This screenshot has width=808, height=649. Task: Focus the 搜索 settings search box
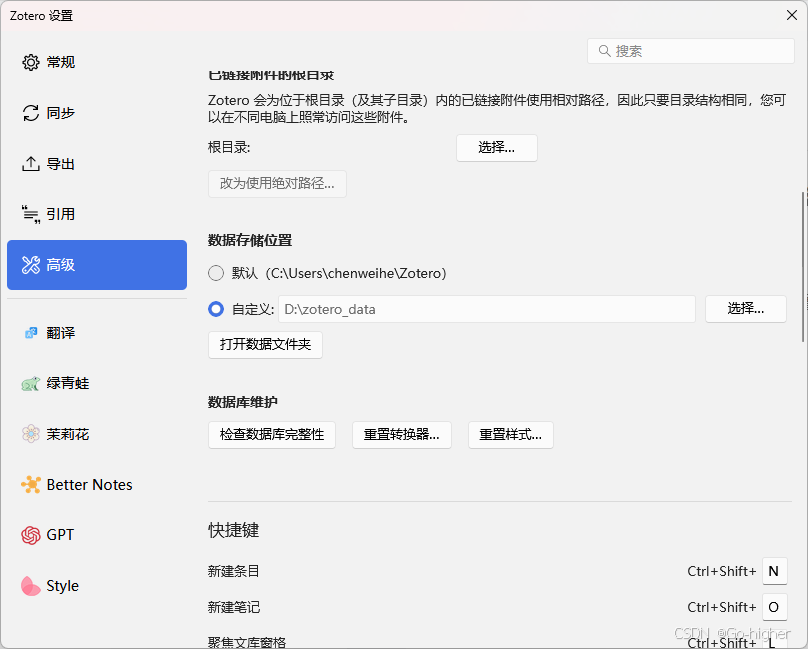pyautogui.click(x=691, y=51)
